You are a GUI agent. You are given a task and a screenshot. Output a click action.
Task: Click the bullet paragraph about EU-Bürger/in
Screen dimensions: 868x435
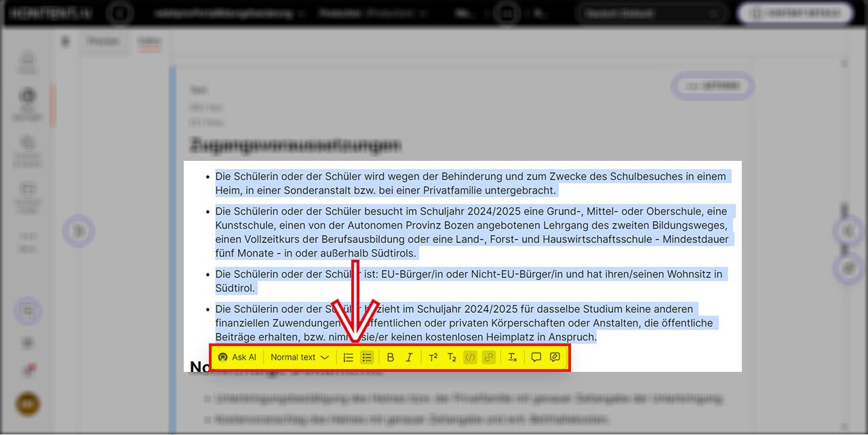point(468,281)
